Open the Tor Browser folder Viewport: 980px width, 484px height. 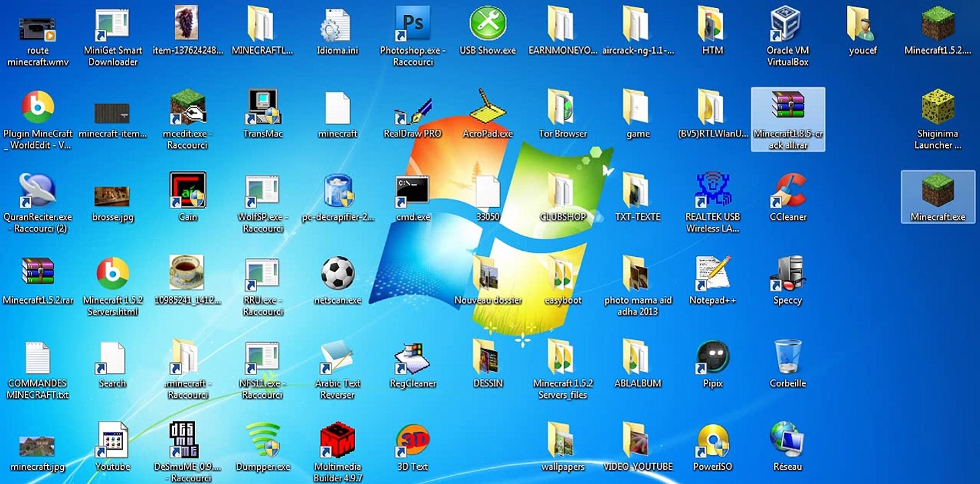(x=561, y=108)
